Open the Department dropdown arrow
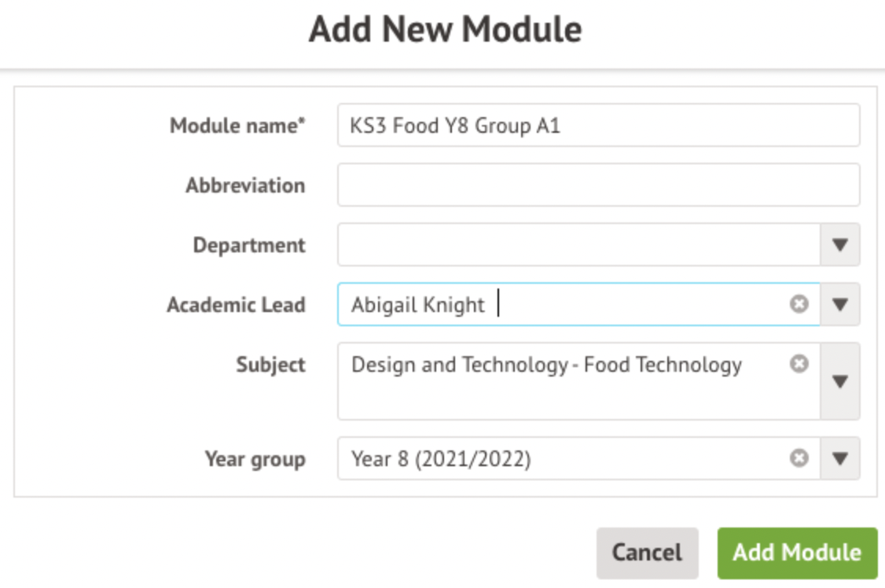The image size is (885, 588). [x=839, y=245]
